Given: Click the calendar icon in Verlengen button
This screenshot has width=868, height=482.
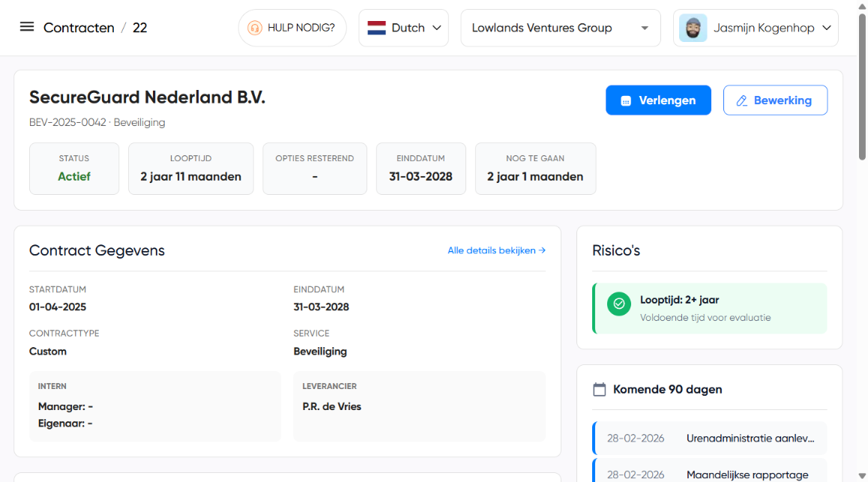Looking at the screenshot, I should coord(626,100).
